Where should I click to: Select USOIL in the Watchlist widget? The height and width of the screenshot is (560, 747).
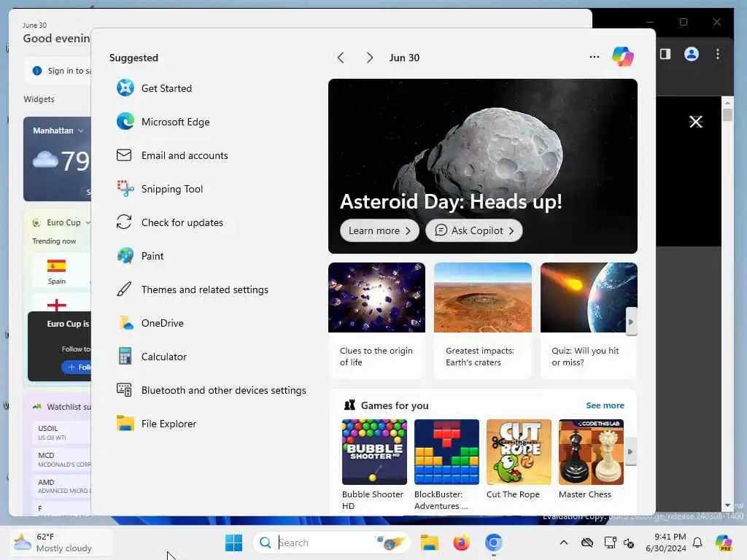pyautogui.click(x=61, y=432)
